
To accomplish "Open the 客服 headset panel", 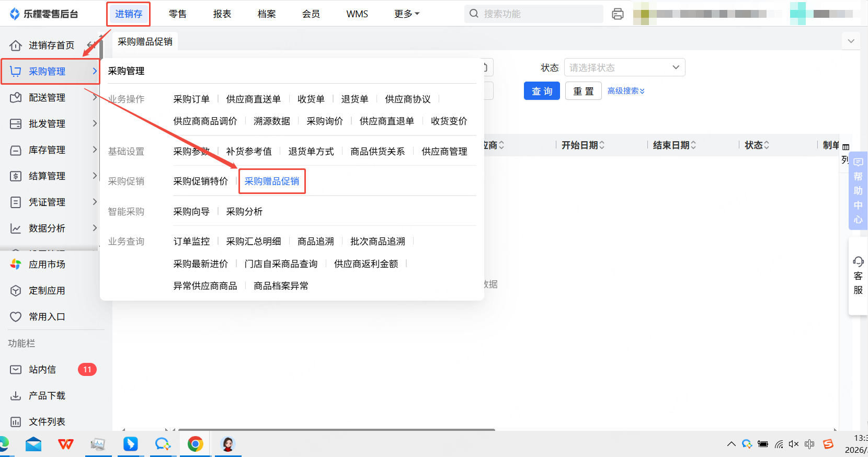I will pos(858,276).
